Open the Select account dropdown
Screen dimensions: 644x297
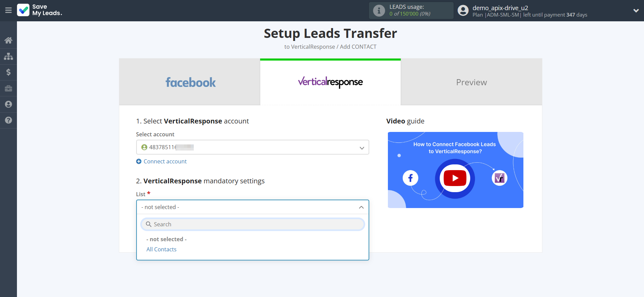tap(252, 147)
